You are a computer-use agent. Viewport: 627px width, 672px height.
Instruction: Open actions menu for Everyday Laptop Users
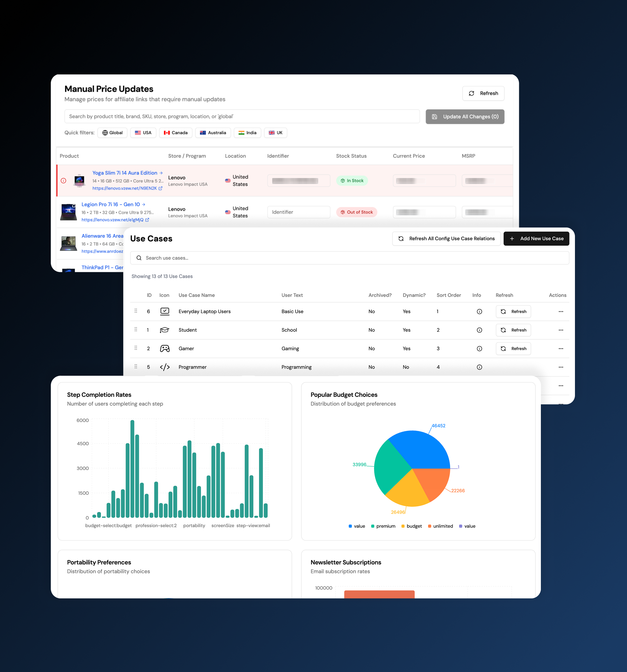point(561,312)
